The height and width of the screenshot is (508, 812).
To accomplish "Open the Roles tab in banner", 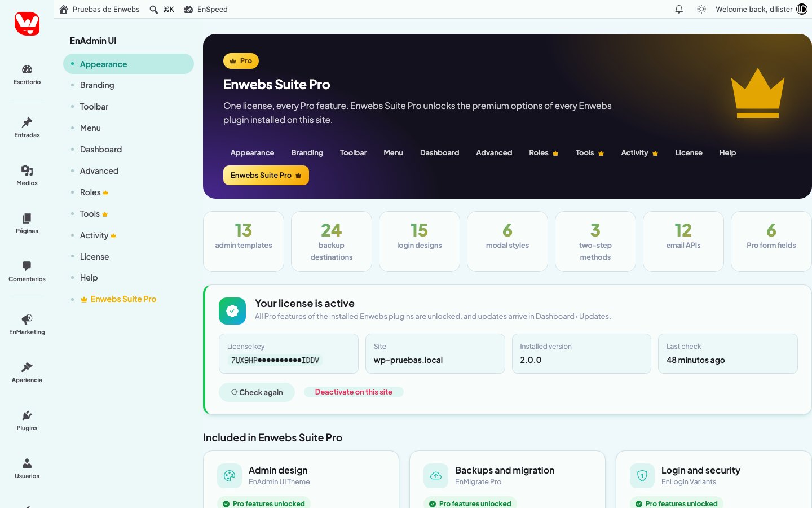I will (544, 152).
